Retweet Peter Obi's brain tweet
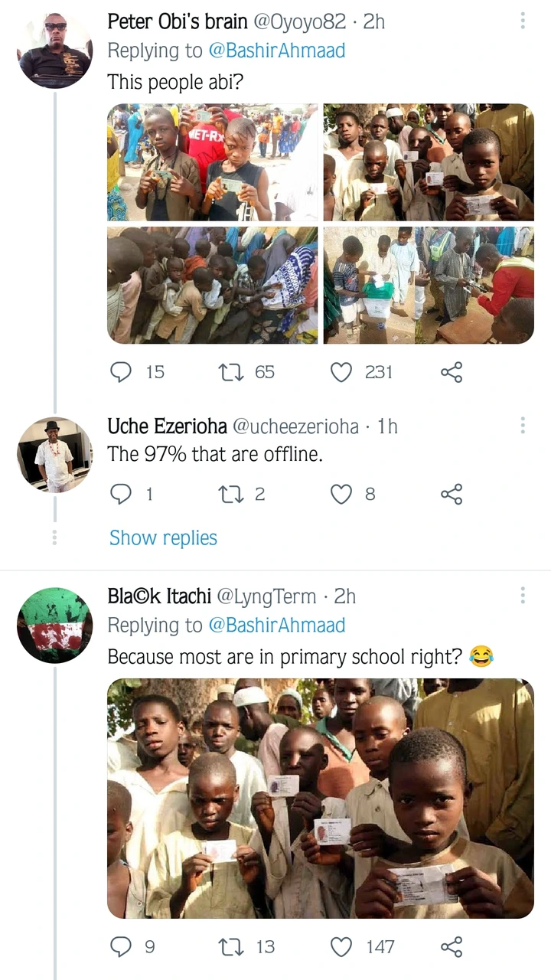The width and height of the screenshot is (551, 980). tap(230, 372)
